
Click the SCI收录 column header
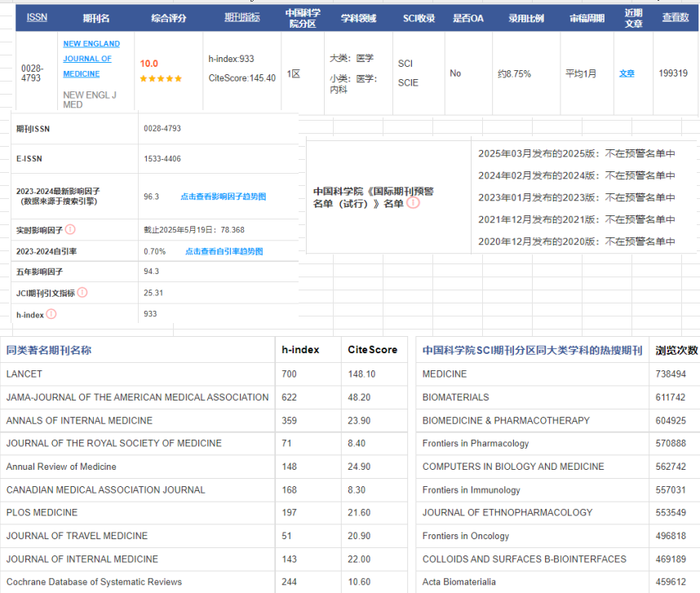(419, 18)
